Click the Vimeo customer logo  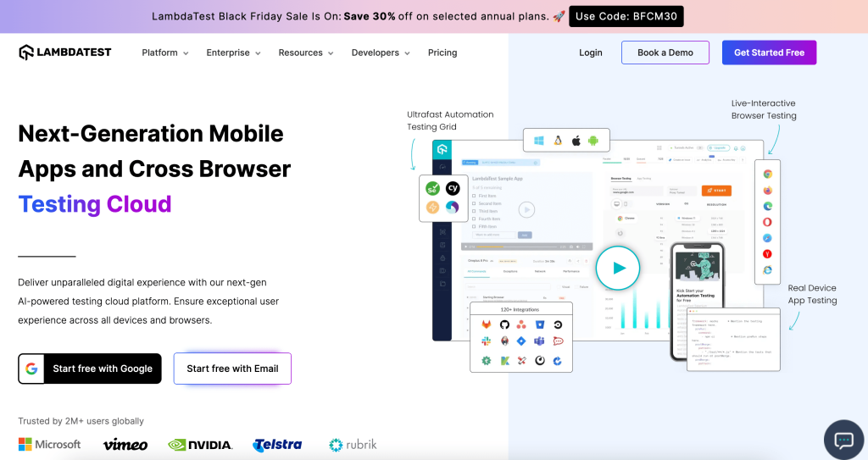tap(125, 445)
